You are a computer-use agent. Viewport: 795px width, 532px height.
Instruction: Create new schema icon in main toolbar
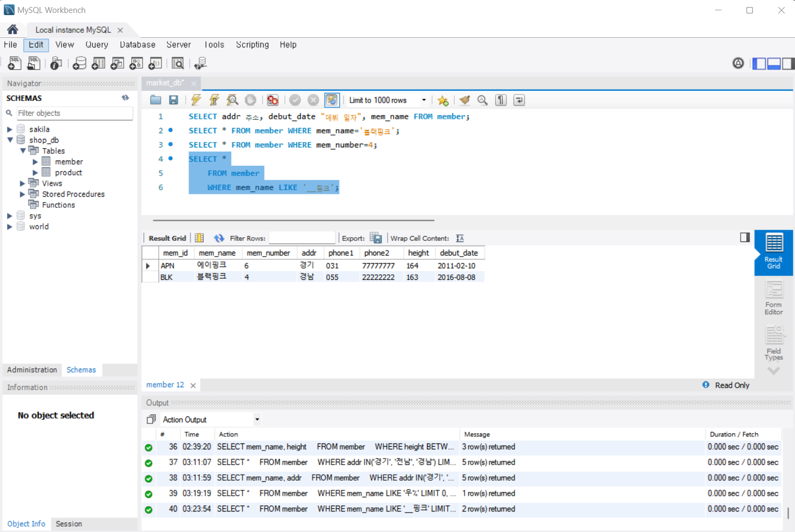tap(79, 63)
